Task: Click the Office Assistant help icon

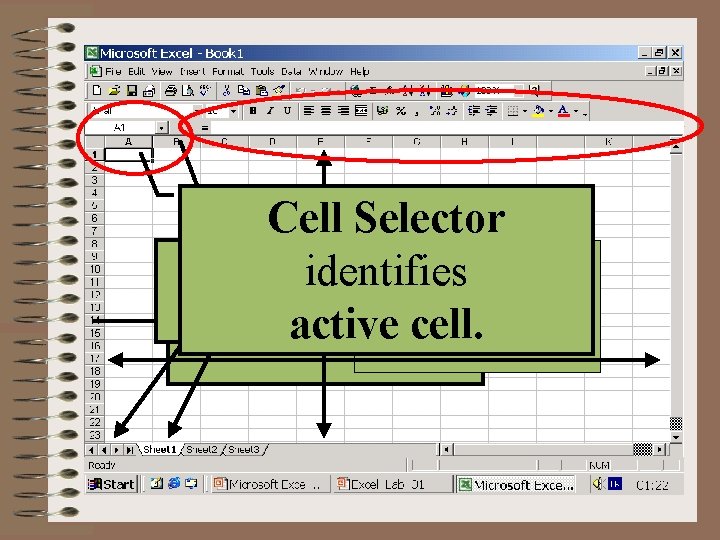Action: point(534,90)
